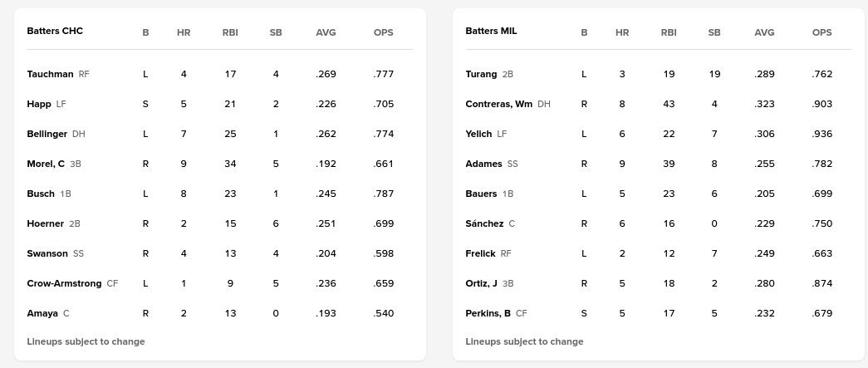The image size is (868, 368).
Task: Select Swanson from CHC batters
Action: (x=47, y=253)
